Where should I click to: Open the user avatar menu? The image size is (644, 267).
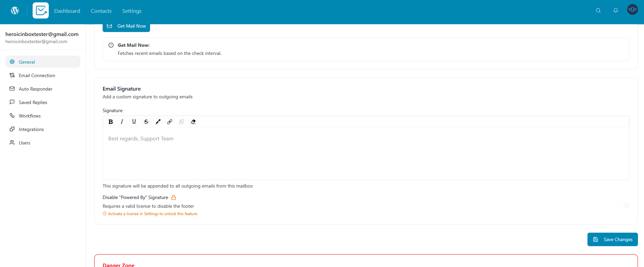pyautogui.click(x=633, y=10)
